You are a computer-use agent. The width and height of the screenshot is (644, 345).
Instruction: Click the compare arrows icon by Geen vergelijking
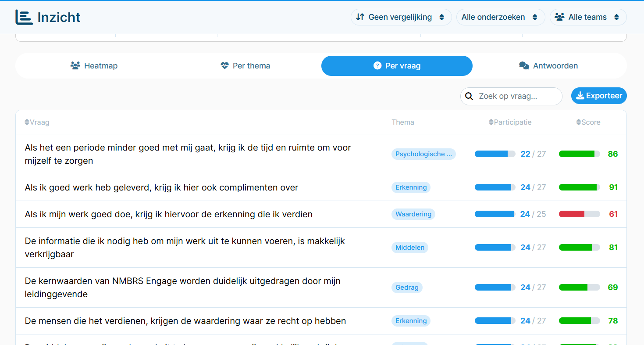click(360, 17)
